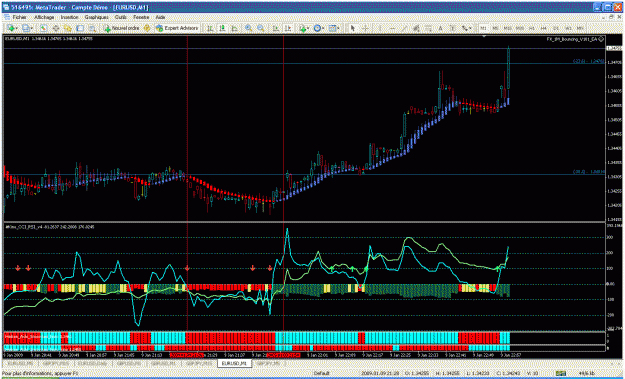
Task: Switch chart to bar chart display
Action: coord(210,28)
